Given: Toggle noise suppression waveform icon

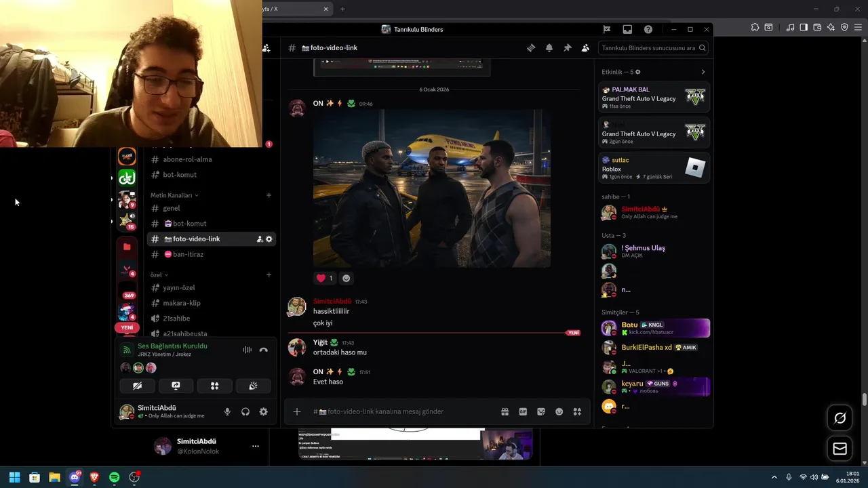Looking at the screenshot, I should (x=247, y=350).
